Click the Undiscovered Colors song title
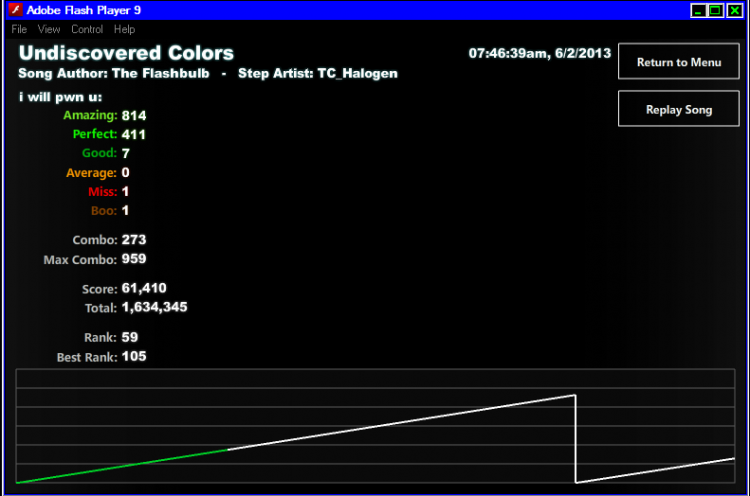 coord(126,53)
